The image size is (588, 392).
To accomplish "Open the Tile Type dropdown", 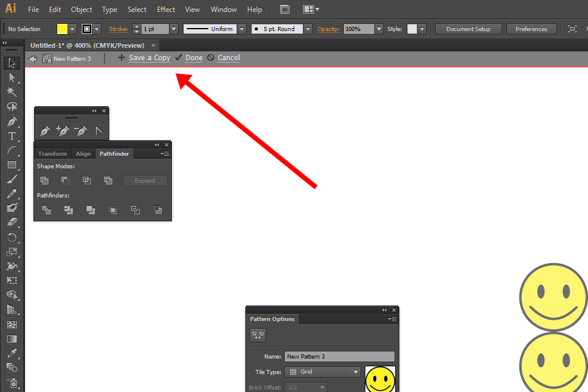I will tap(356, 372).
